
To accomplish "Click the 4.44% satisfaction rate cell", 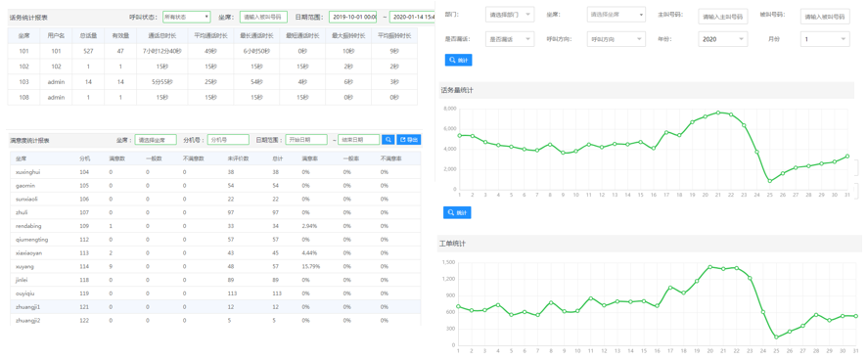I will click(309, 252).
